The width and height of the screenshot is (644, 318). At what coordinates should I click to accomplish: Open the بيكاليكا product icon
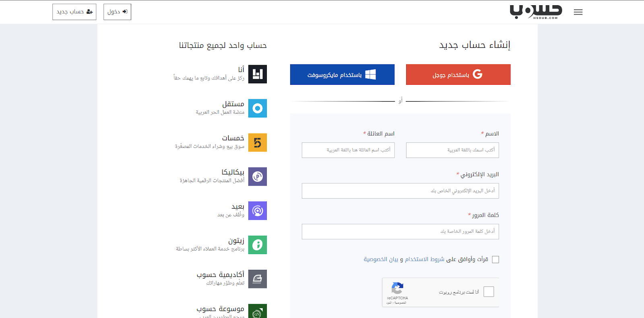point(258,176)
